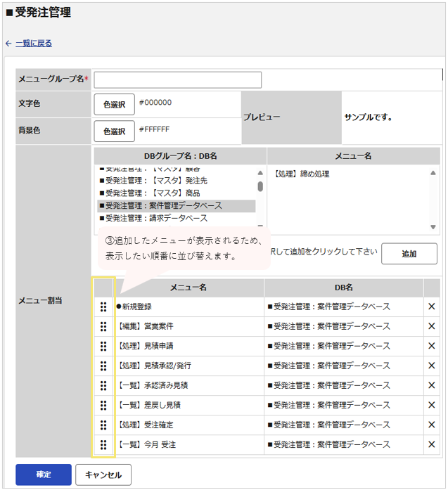This screenshot has width=448, height=490.
Task: Click the ■受発注管理 page title
Action: [39, 13]
